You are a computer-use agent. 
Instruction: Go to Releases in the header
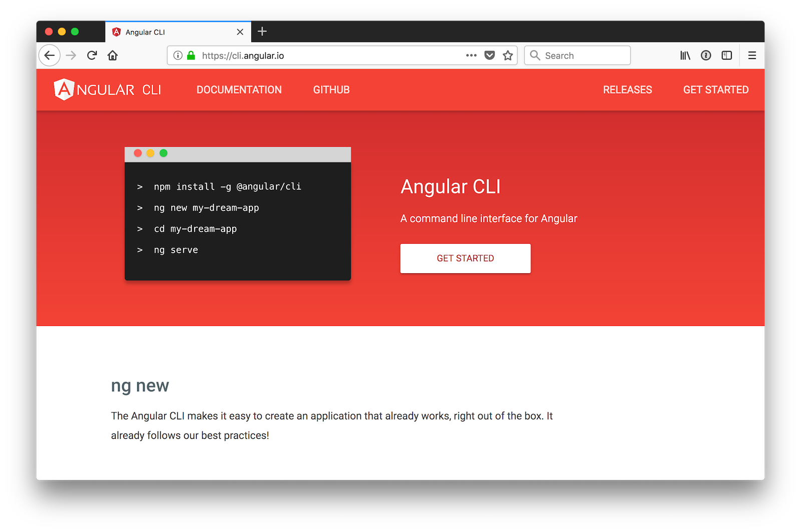[627, 90]
